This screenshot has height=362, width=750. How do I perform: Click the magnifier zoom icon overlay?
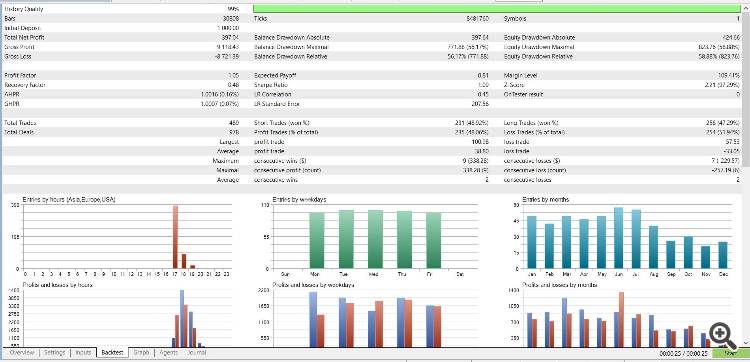721,336
